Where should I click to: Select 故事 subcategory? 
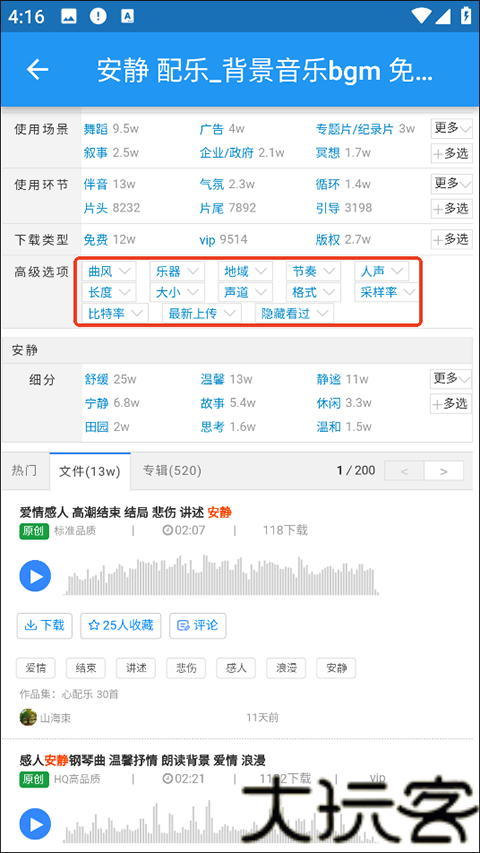click(213, 403)
